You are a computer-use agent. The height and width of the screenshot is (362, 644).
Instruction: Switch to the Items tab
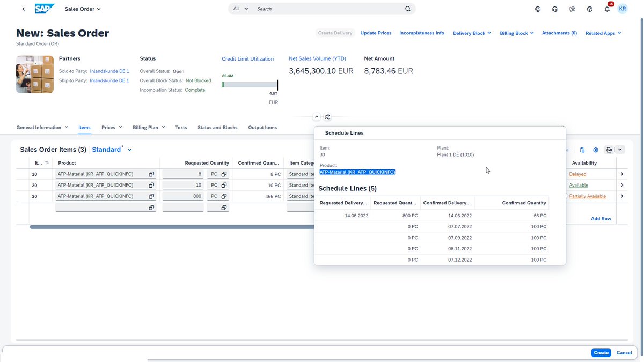(x=84, y=128)
